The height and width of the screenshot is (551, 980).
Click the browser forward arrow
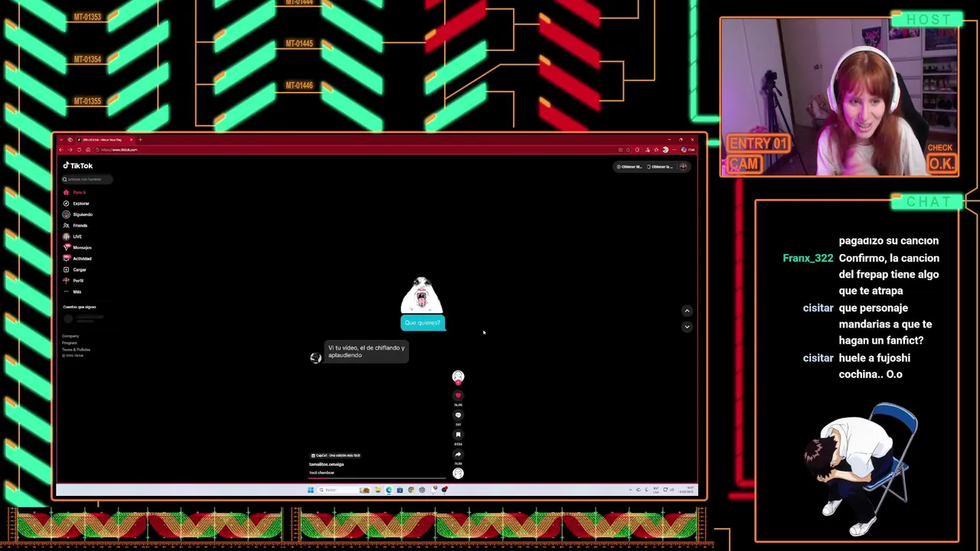70,150
